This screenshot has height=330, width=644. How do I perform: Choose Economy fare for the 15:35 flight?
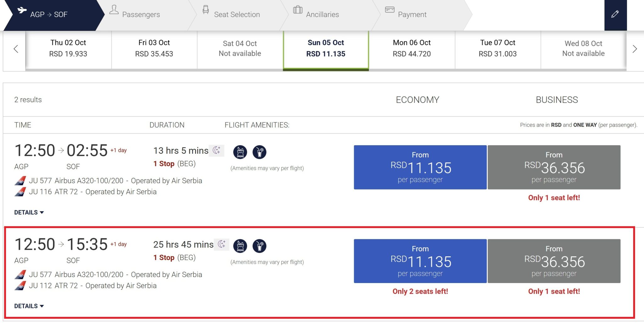coord(420,261)
